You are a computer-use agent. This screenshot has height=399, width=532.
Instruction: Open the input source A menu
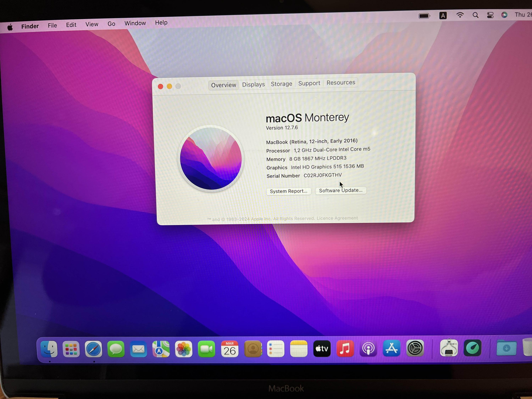pyautogui.click(x=443, y=16)
